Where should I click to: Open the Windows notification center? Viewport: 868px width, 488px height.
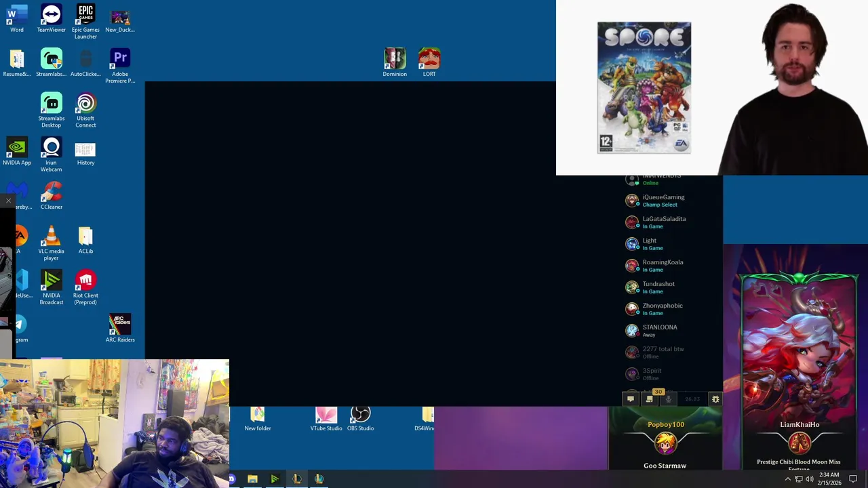[x=853, y=479]
